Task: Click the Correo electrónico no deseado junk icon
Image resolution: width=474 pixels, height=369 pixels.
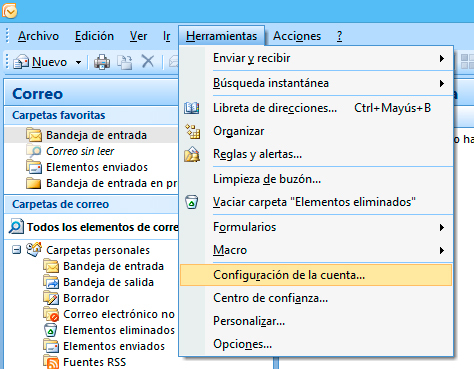Action: pyautogui.click(x=51, y=314)
